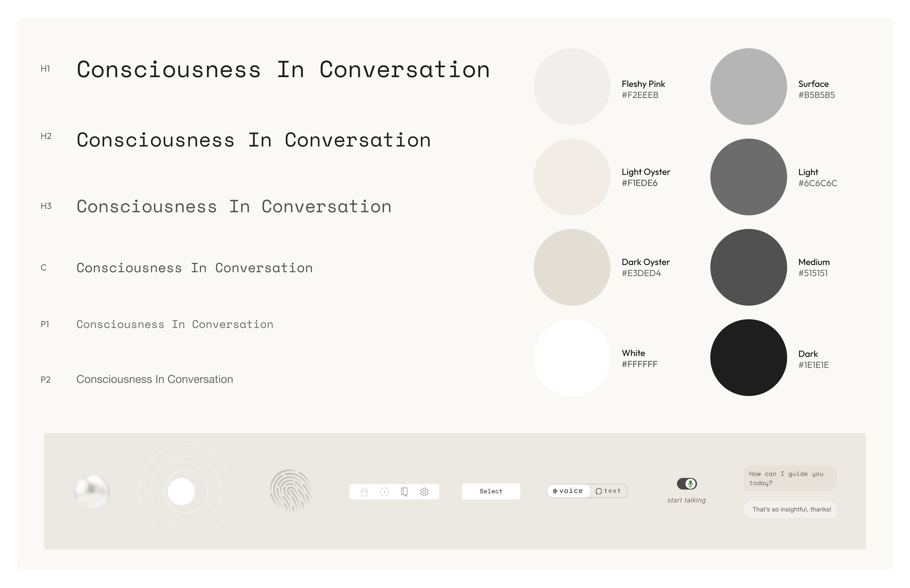910x588 pixels.
Task: Click the Fleshy Pink color swatch
Action: coord(571,86)
